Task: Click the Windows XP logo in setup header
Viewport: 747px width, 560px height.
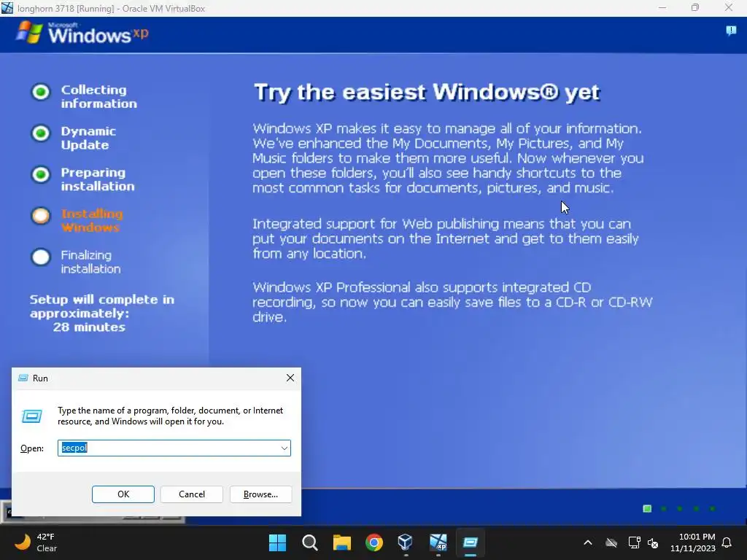Action: point(82,34)
